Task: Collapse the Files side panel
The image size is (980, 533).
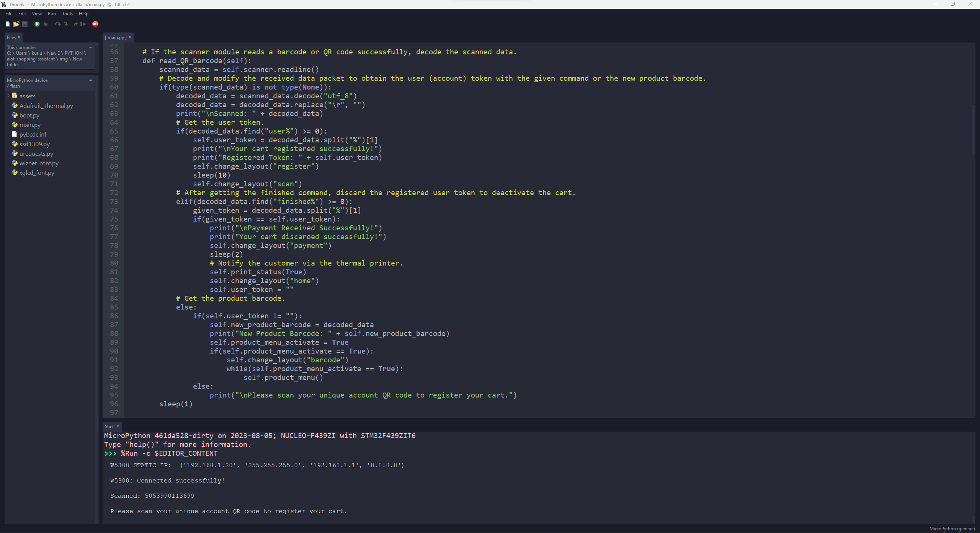Action: [x=19, y=37]
